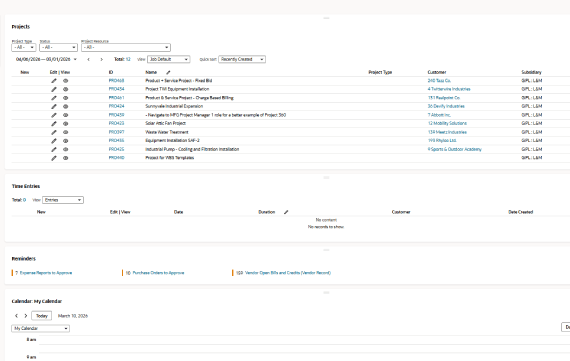Sort Projects by Customer column header
570x361 pixels.
click(437, 72)
